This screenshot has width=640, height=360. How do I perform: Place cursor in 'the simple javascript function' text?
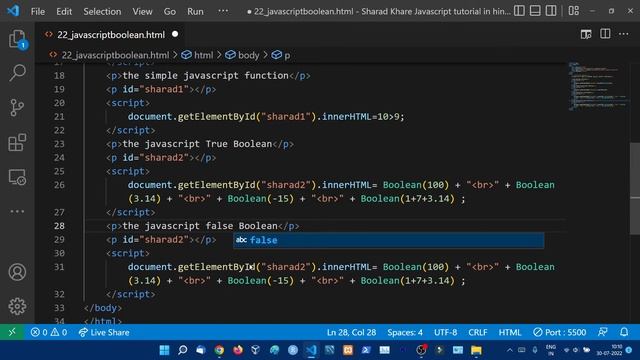(x=206, y=76)
